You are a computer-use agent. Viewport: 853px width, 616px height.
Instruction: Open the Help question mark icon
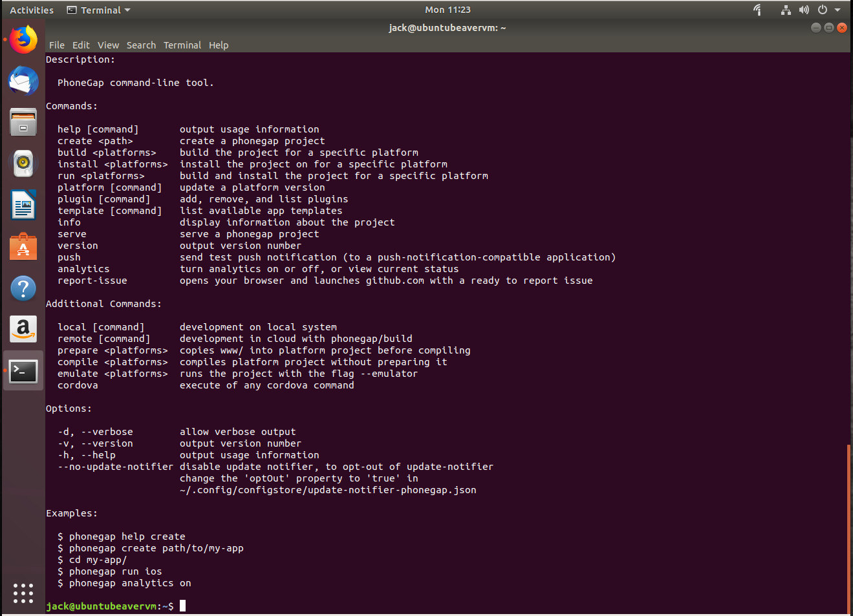[x=23, y=288]
